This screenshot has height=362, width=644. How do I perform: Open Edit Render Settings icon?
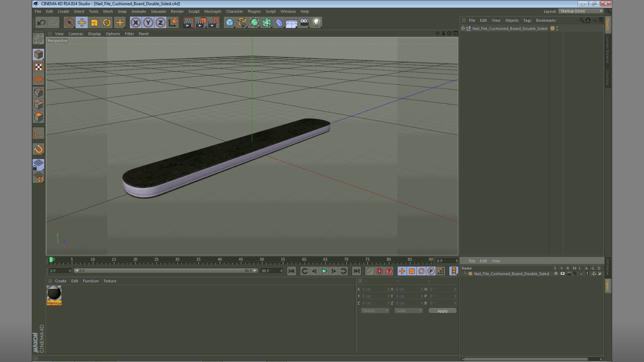pyautogui.click(x=213, y=23)
